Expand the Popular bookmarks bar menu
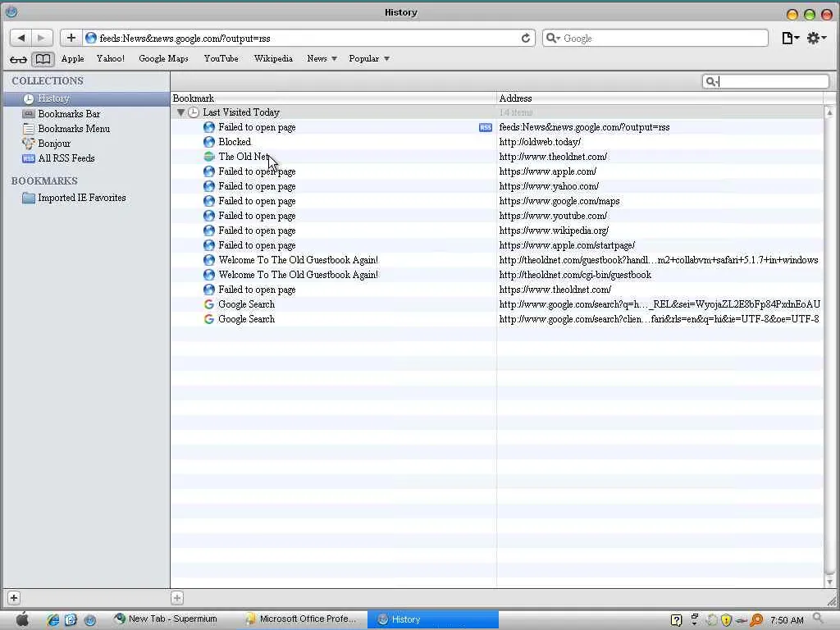Viewport: 840px width, 630px height. click(369, 58)
